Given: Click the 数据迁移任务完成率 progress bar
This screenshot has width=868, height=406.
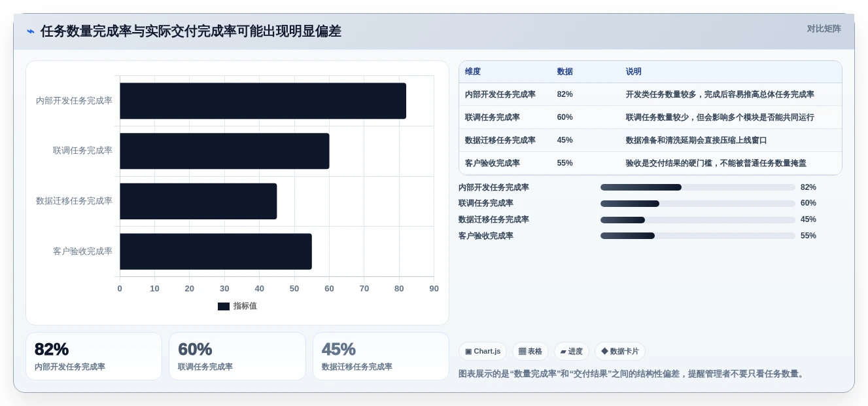Looking at the screenshot, I should pos(697,220).
